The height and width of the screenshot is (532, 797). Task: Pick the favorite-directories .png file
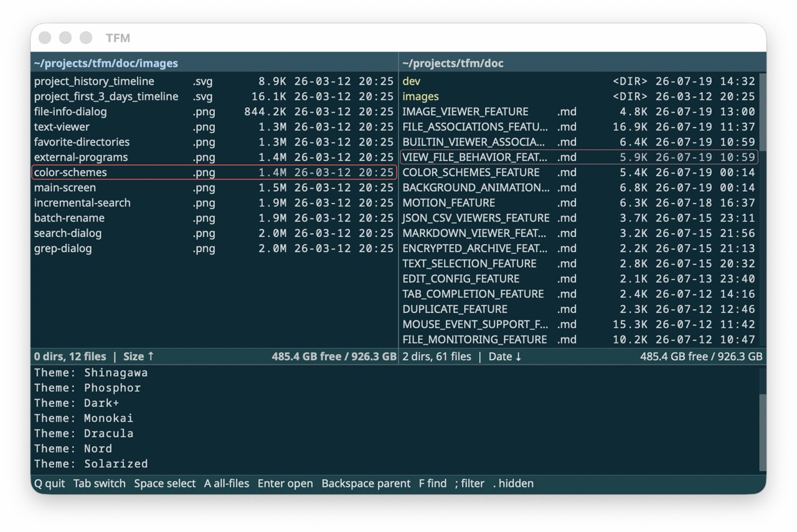pos(214,142)
